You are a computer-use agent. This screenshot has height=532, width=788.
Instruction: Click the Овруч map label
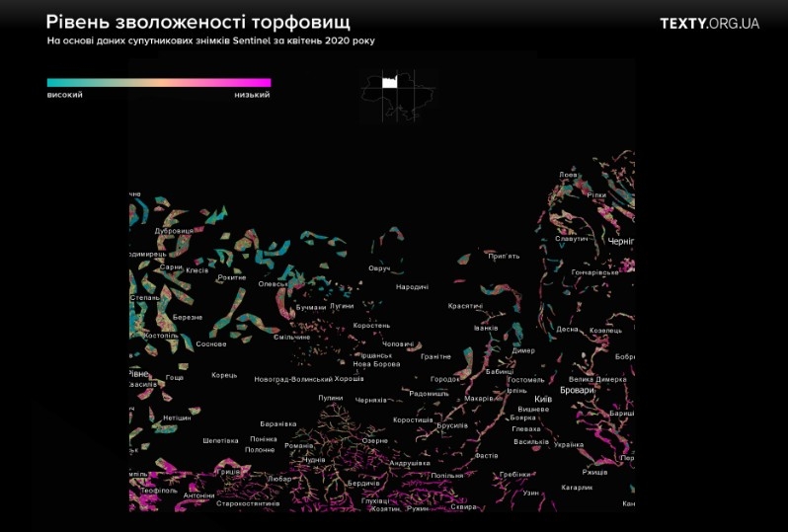(379, 268)
